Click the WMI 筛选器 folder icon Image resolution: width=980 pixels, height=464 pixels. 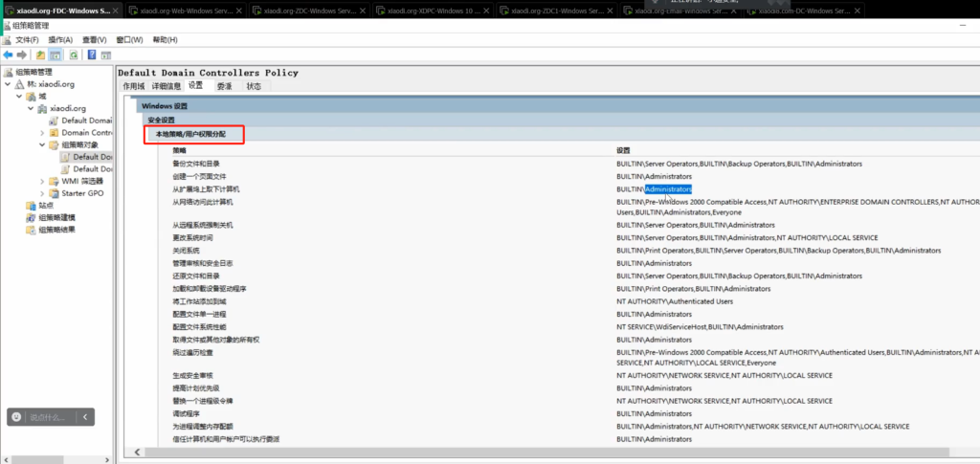[x=54, y=181]
